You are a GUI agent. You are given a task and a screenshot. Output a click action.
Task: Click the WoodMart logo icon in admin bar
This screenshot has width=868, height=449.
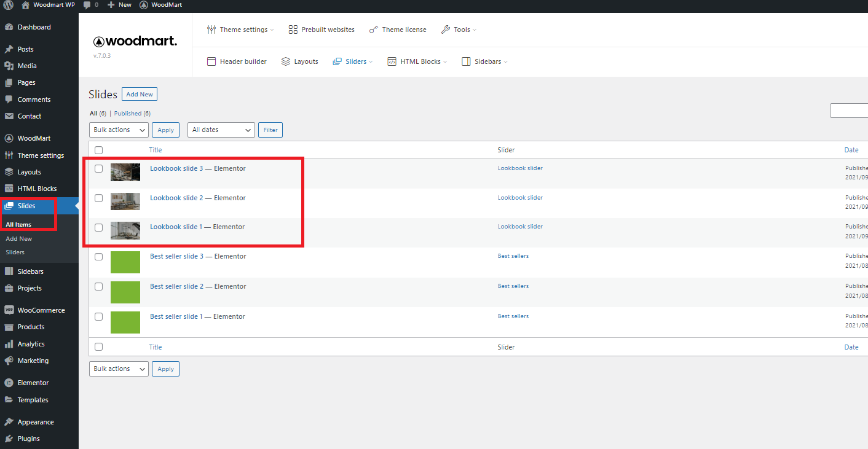pos(143,5)
